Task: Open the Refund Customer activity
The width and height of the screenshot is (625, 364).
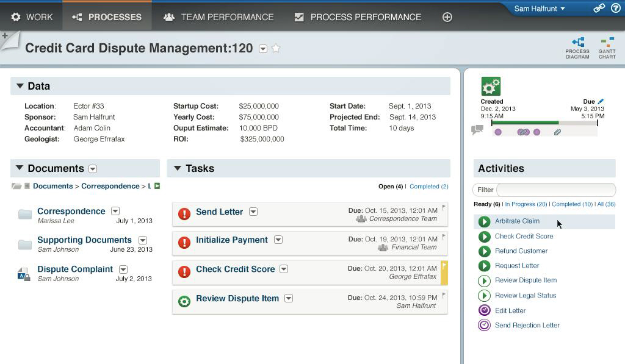Action: (x=521, y=251)
